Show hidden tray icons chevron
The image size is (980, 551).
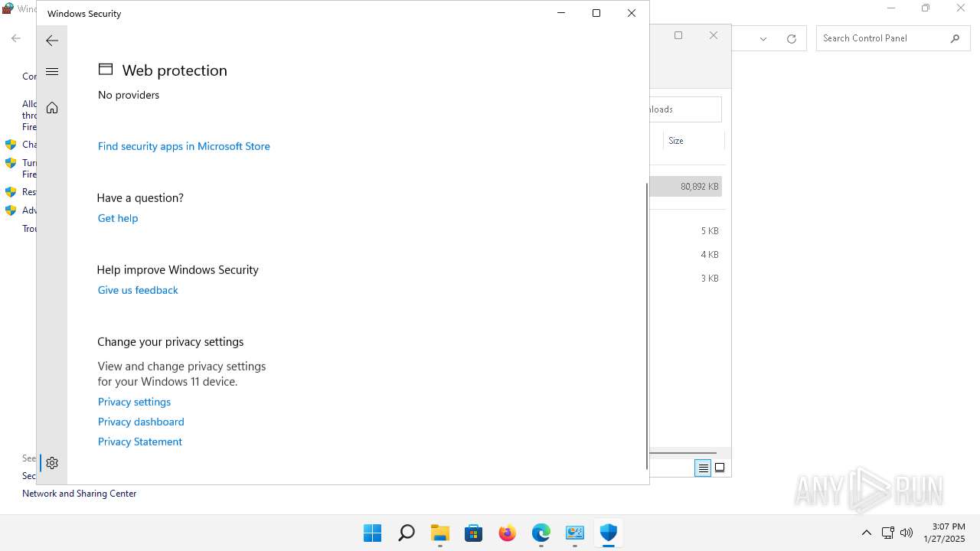click(x=867, y=533)
